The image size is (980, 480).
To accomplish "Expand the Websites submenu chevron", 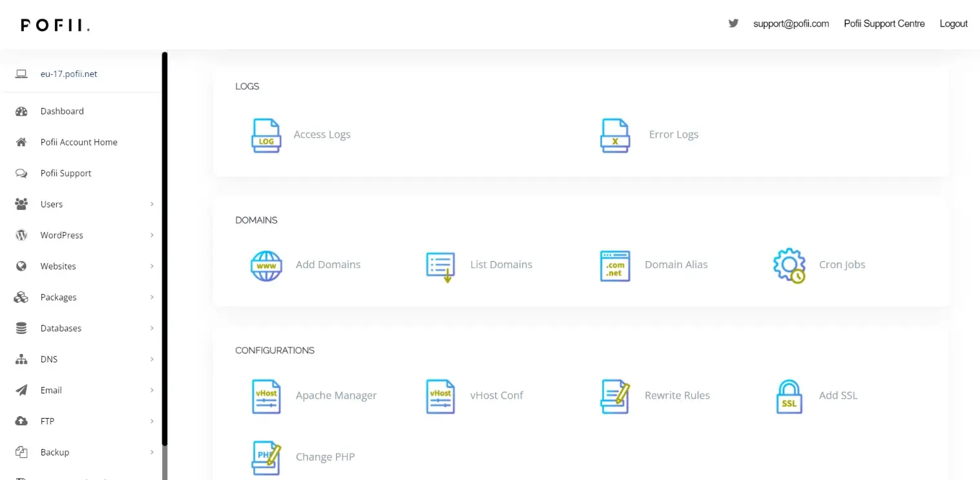I will click(152, 266).
